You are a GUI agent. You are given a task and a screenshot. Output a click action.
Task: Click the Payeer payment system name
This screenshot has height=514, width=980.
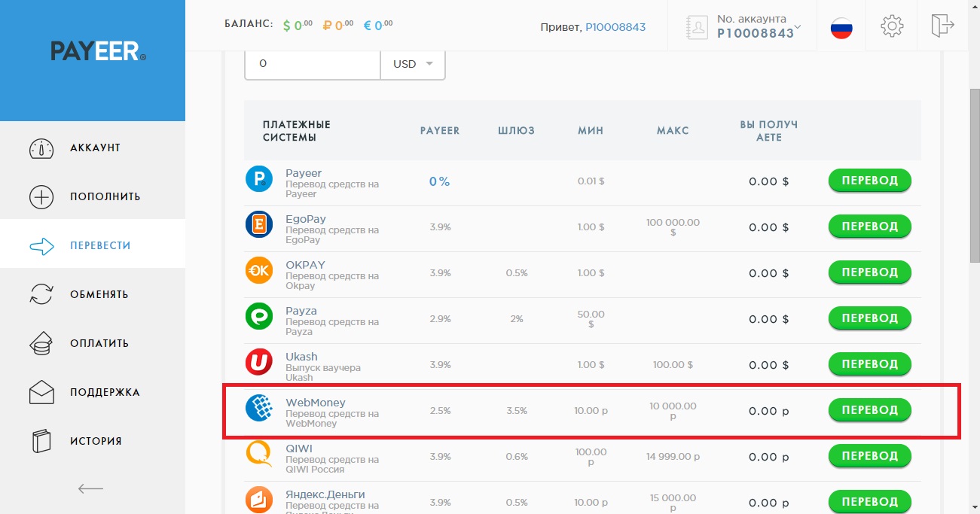(x=304, y=173)
